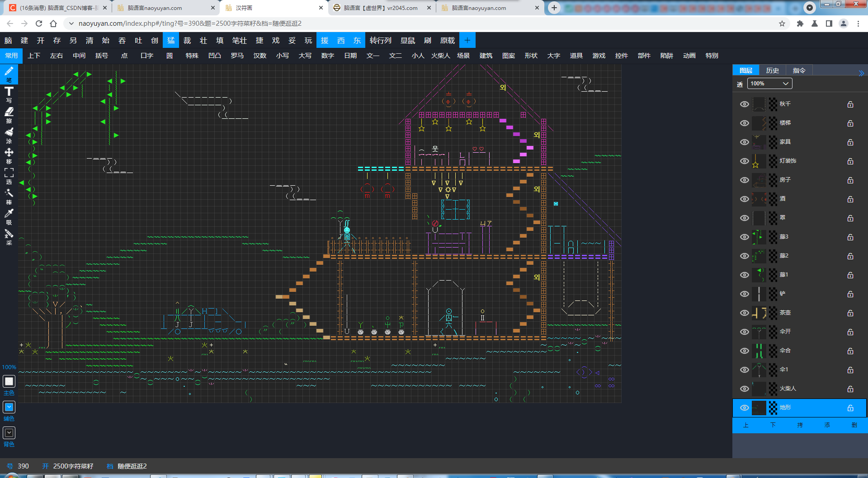Viewport: 868px width, 478px height.
Task: Select the eyedropper (吸) tool
Action: (9, 216)
